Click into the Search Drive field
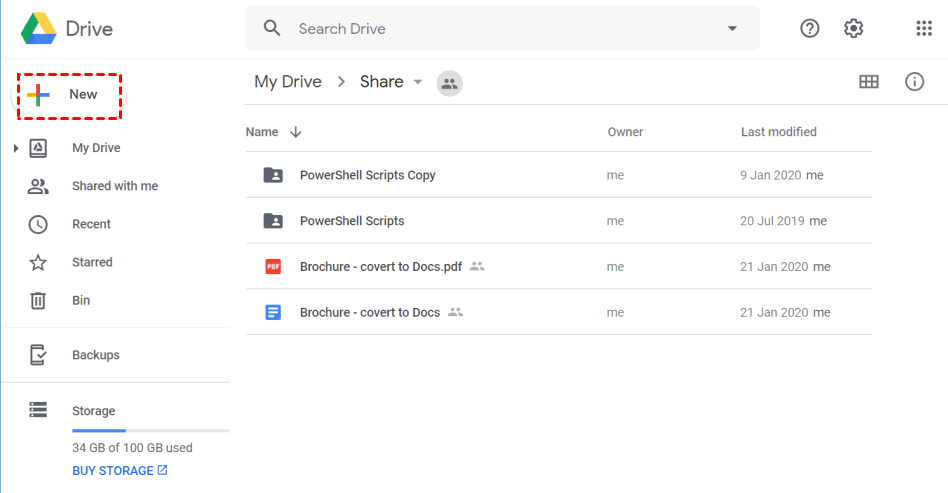The width and height of the screenshot is (948, 493). (x=500, y=29)
